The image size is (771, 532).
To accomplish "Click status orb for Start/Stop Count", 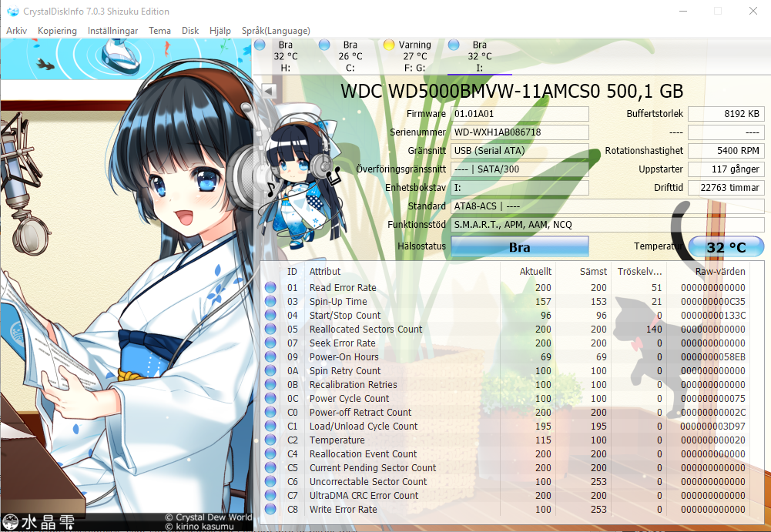I will click(x=270, y=315).
